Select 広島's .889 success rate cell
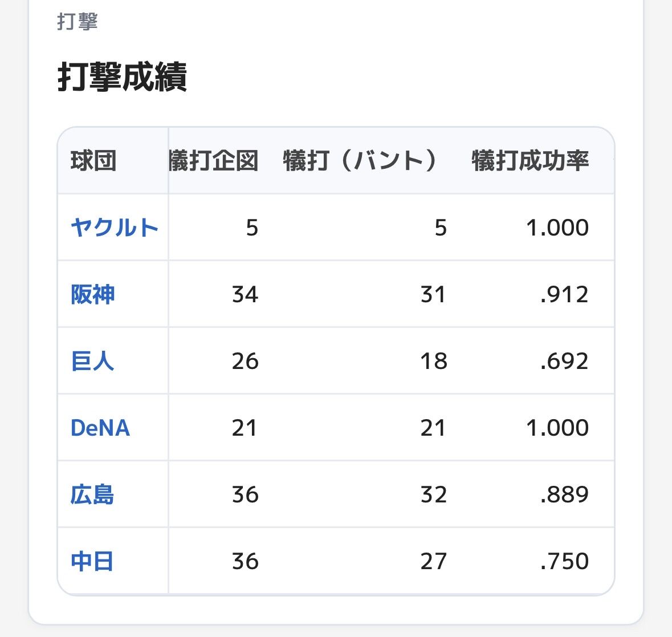 point(564,494)
